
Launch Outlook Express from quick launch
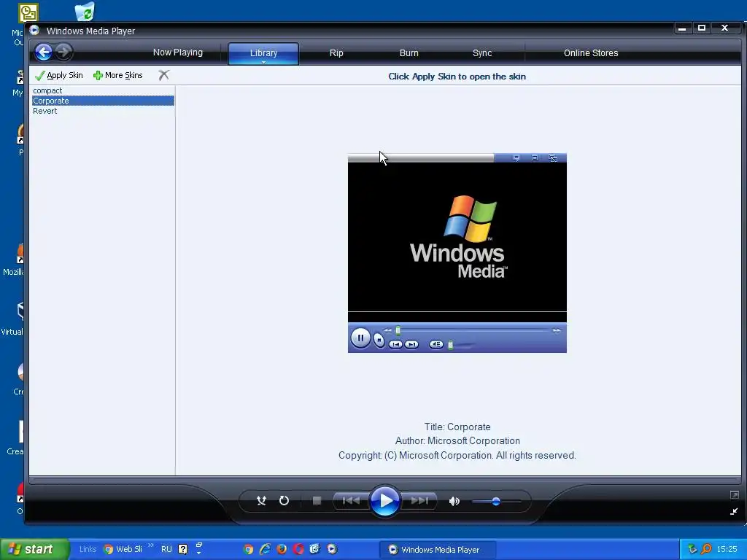coord(315,549)
